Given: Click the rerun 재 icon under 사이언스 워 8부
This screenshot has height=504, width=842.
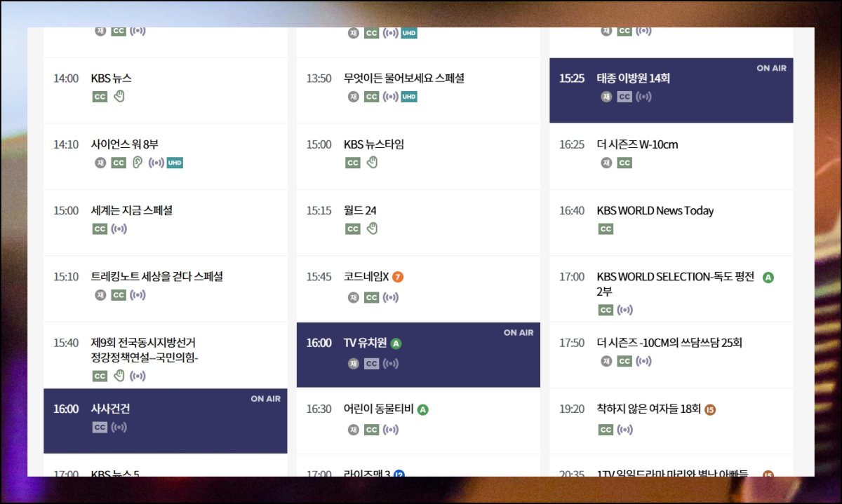Looking at the screenshot, I should 100,163.
